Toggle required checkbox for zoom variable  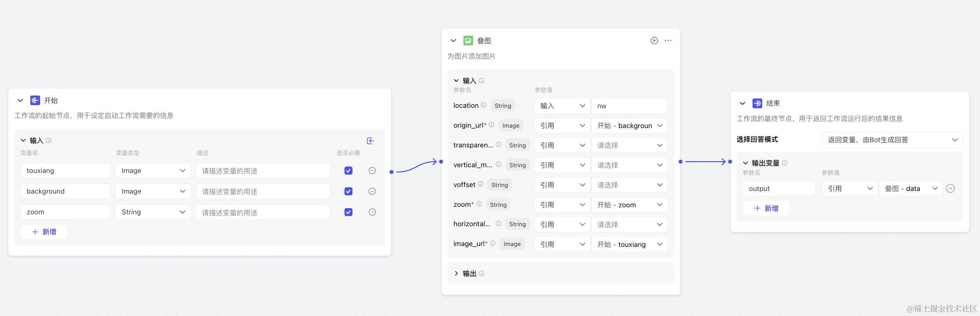(348, 212)
